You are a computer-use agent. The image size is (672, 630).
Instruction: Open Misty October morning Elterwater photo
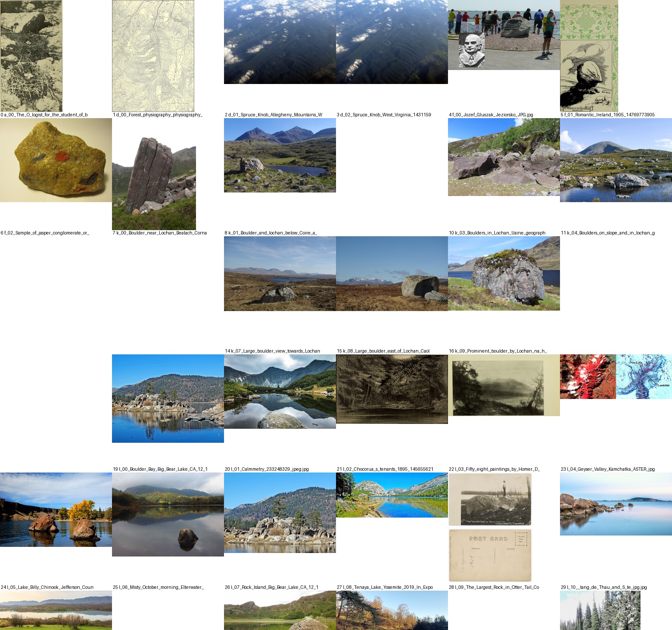pos(168,514)
